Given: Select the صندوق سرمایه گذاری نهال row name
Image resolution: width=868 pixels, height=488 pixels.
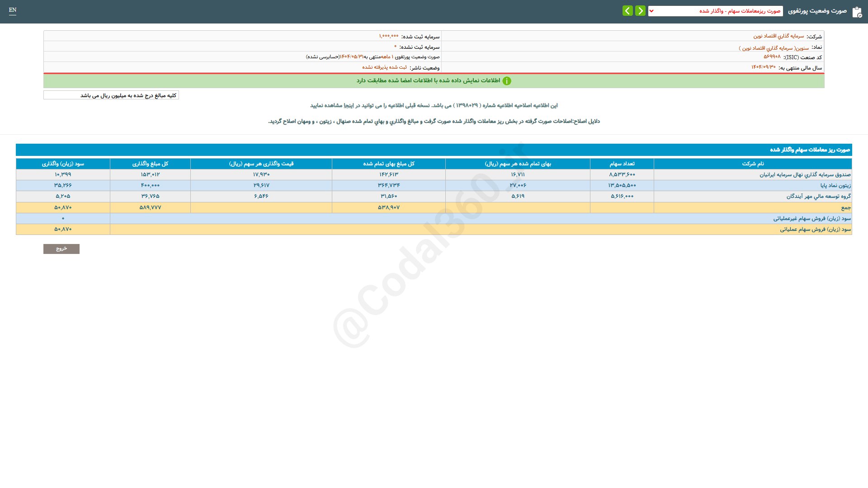Looking at the screenshot, I should 805,174.
